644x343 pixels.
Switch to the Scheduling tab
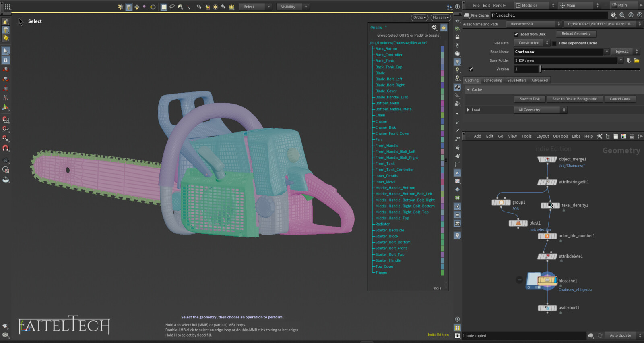tap(493, 80)
